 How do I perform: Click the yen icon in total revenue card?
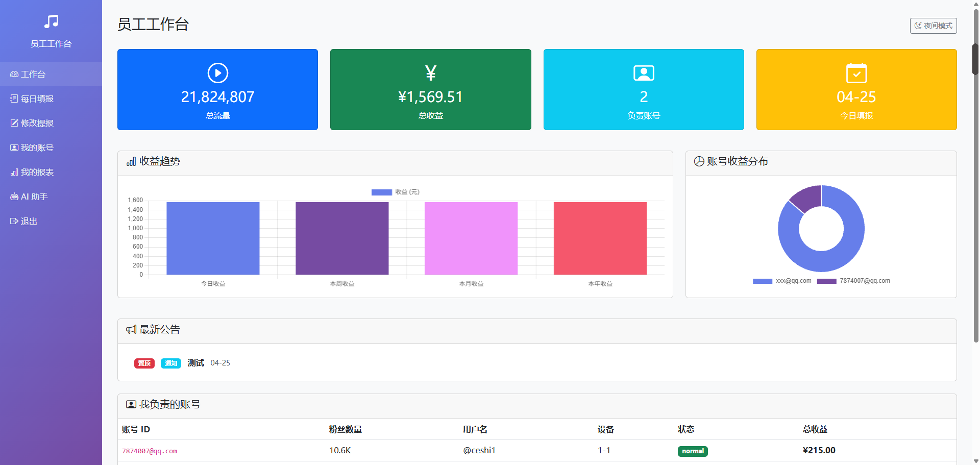(x=431, y=73)
